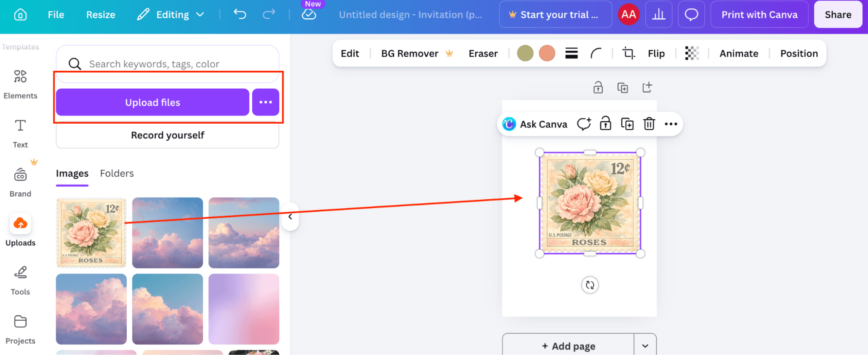This screenshot has width=868, height=355.
Task: Expand the Add page dropdown arrow
Action: pyautogui.click(x=645, y=346)
